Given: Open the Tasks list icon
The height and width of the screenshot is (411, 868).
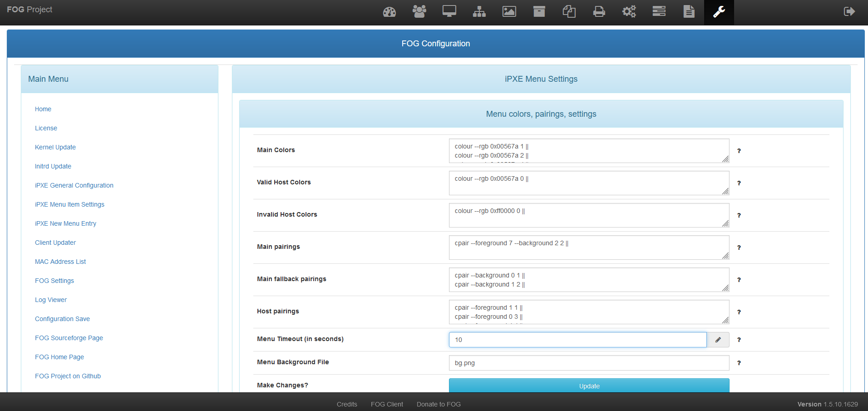Looking at the screenshot, I should click(659, 12).
